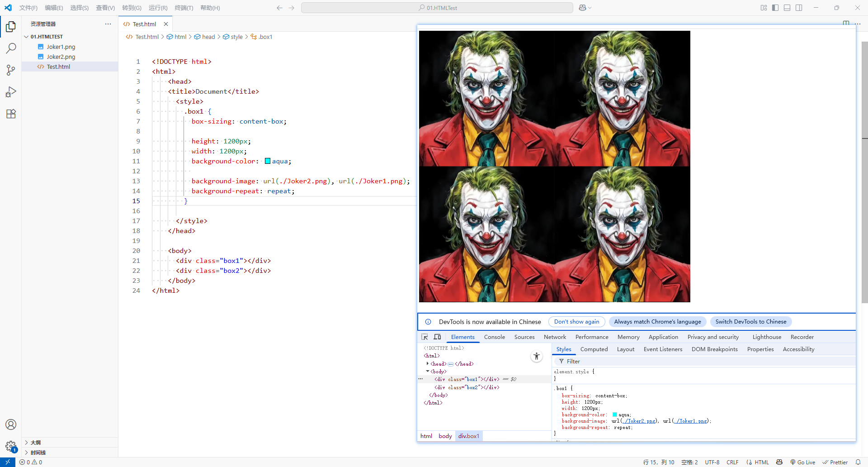Open the Run and Debug view
This screenshot has width=868, height=467.
(x=11, y=92)
